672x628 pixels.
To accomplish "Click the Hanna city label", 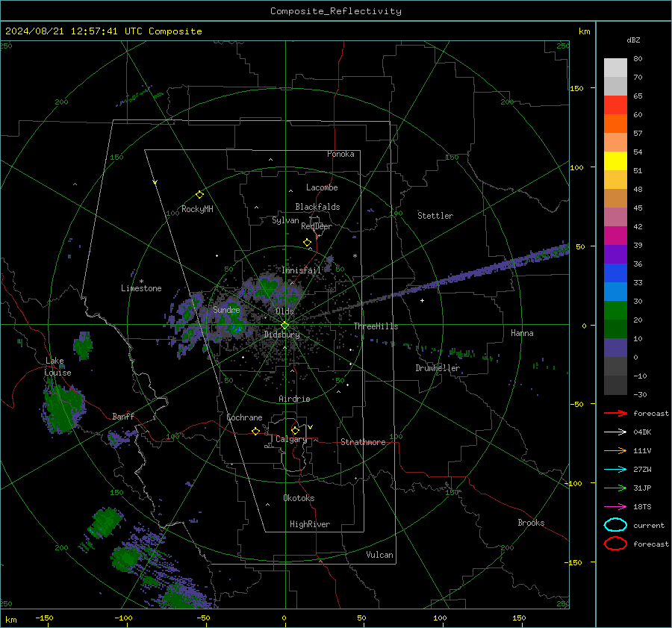I will tap(522, 333).
